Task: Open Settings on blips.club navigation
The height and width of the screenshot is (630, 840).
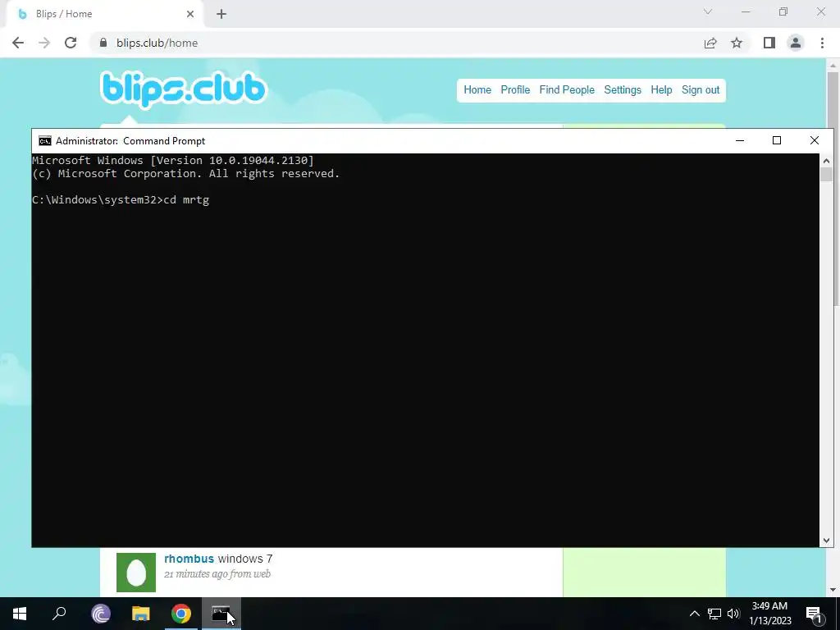Action: (x=623, y=90)
